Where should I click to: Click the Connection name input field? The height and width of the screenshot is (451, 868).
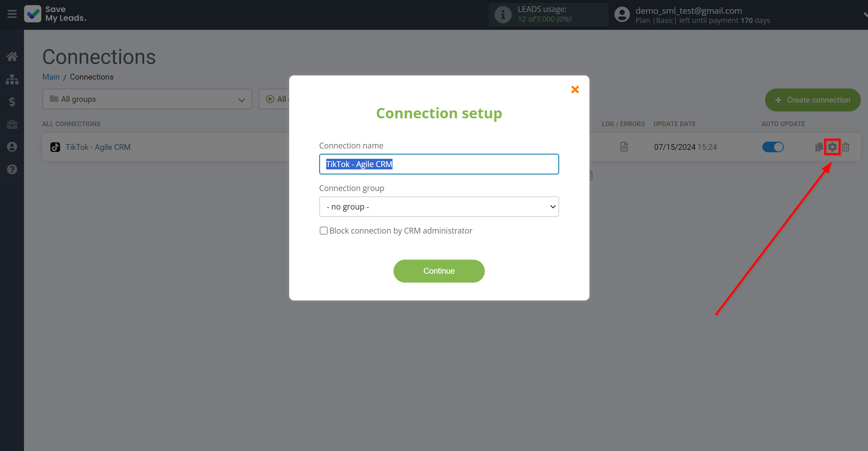point(438,164)
